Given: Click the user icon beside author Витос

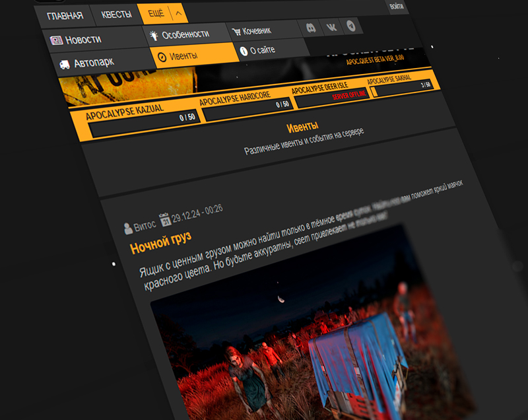Looking at the screenshot, I should pyautogui.click(x=128, y=228).
